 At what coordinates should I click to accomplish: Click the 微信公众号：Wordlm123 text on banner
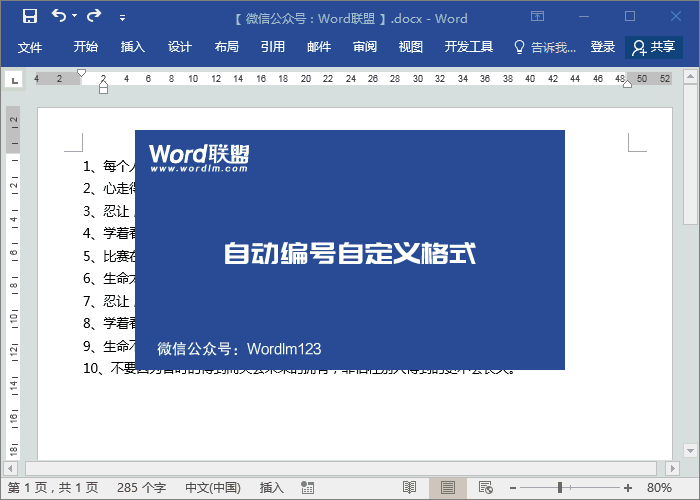click(x=239, y=349)
